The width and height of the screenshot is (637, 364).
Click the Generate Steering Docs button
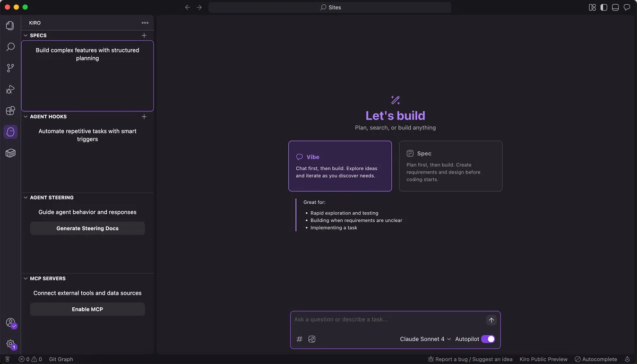point(88,229)
